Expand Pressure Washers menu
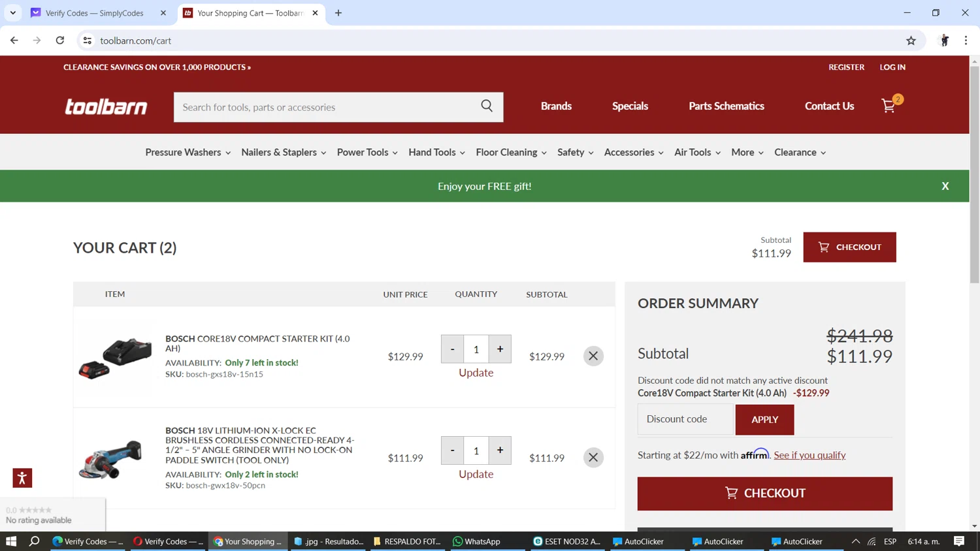 point(188,152)
